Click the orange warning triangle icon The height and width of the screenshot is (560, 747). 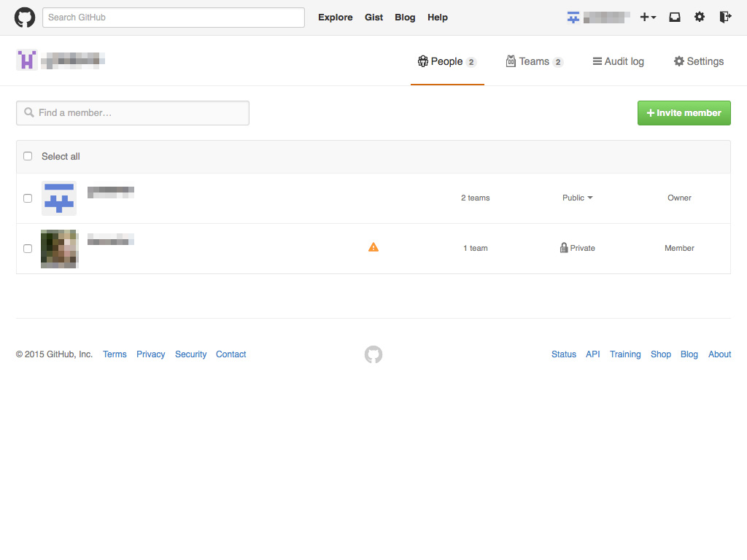(x=373, y=248)
